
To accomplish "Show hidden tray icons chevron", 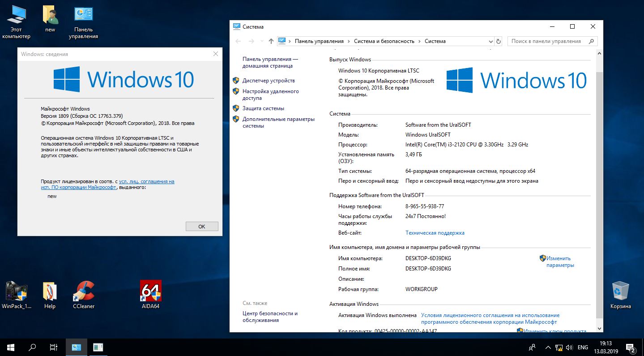I will 548,347.
